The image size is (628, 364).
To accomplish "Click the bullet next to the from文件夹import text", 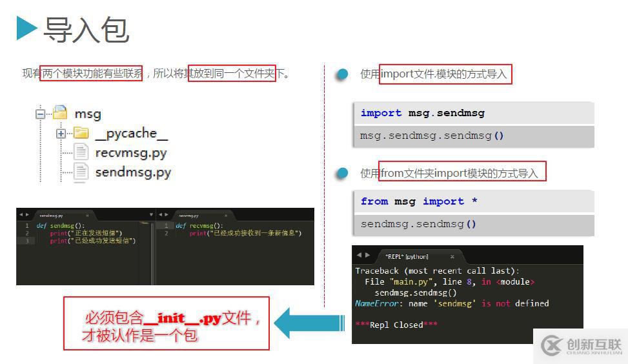I will (x=343, y=173).
